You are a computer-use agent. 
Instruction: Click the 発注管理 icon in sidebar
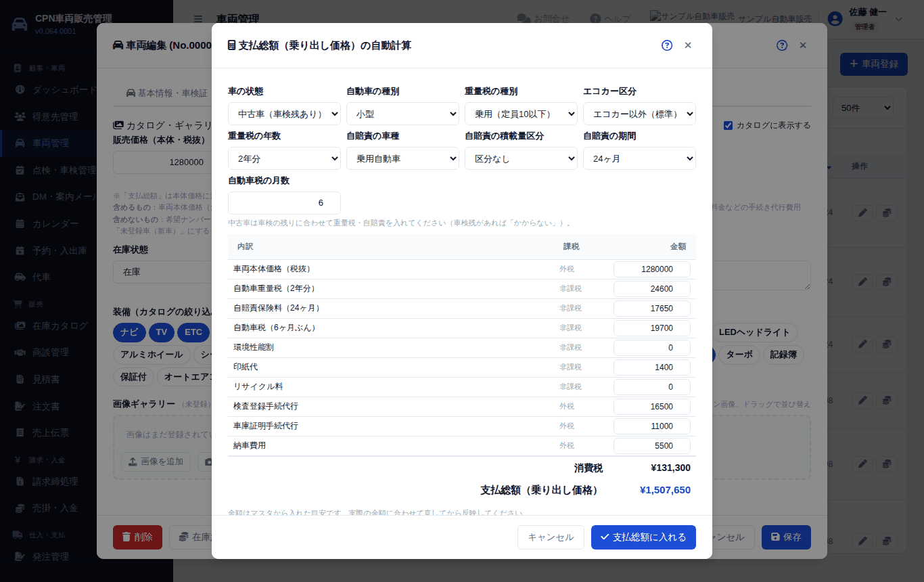[20, 556]
